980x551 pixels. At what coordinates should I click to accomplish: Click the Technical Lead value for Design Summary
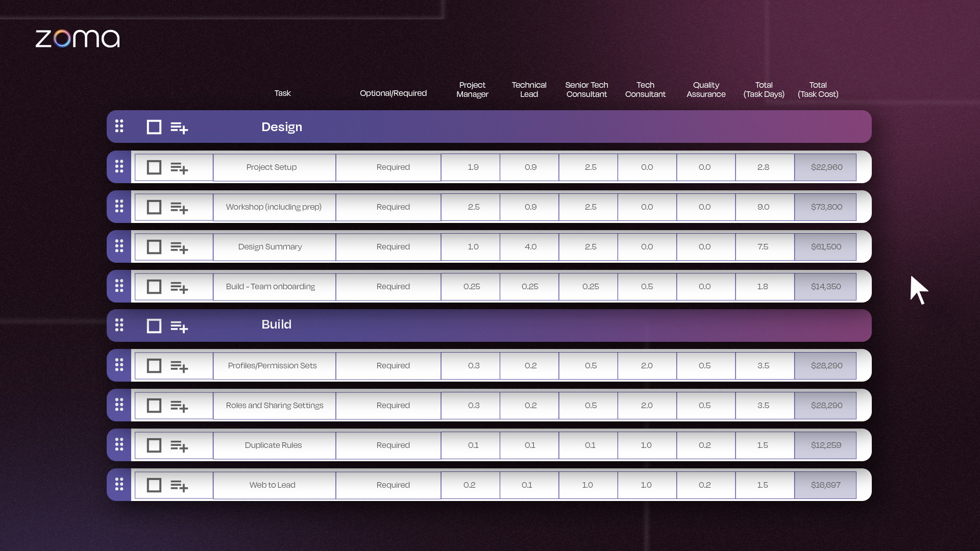(x=530, y=247)
